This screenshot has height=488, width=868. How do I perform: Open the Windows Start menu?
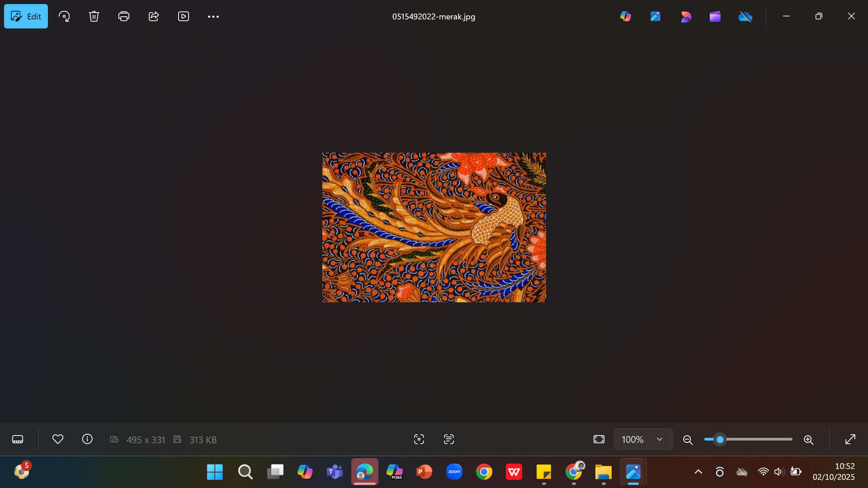pyautogui.click(x=215, y=472)
